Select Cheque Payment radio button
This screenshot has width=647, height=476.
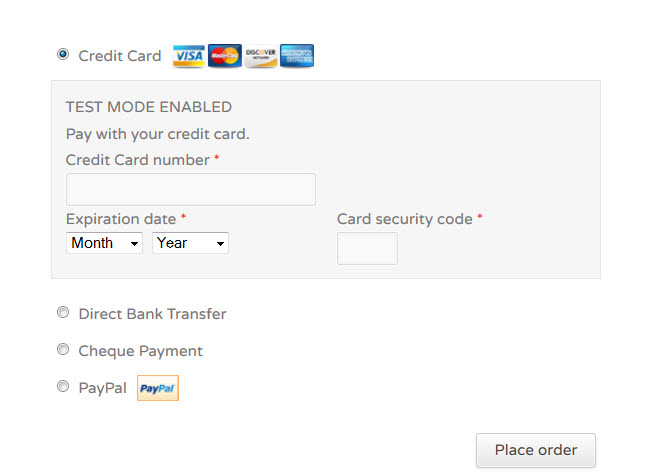[63, 349]
